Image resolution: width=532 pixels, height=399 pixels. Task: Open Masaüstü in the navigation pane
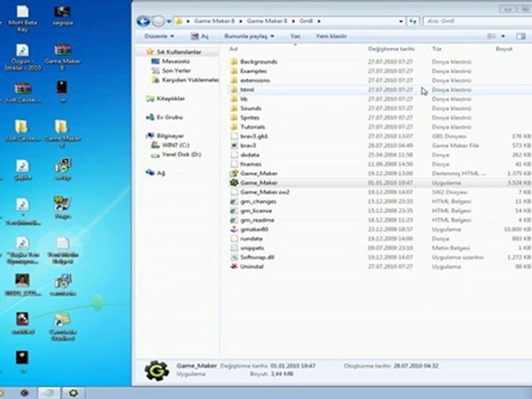click(176, 62)
